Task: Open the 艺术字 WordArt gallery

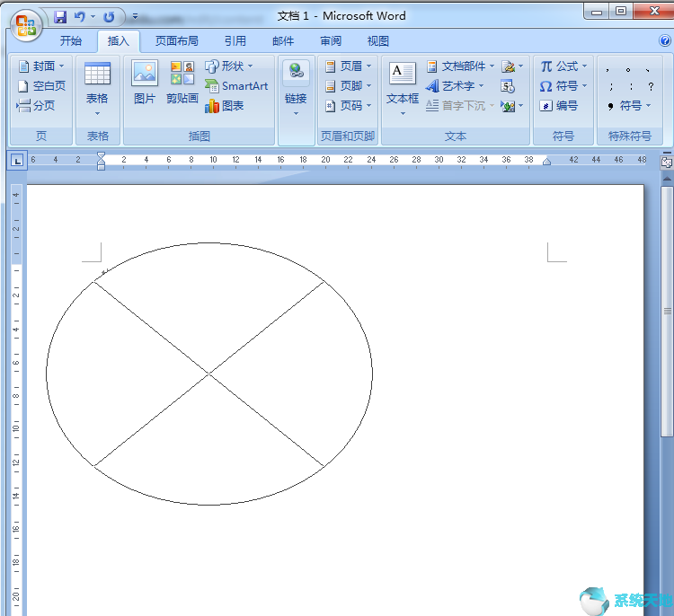Action: tap(455, 86)
